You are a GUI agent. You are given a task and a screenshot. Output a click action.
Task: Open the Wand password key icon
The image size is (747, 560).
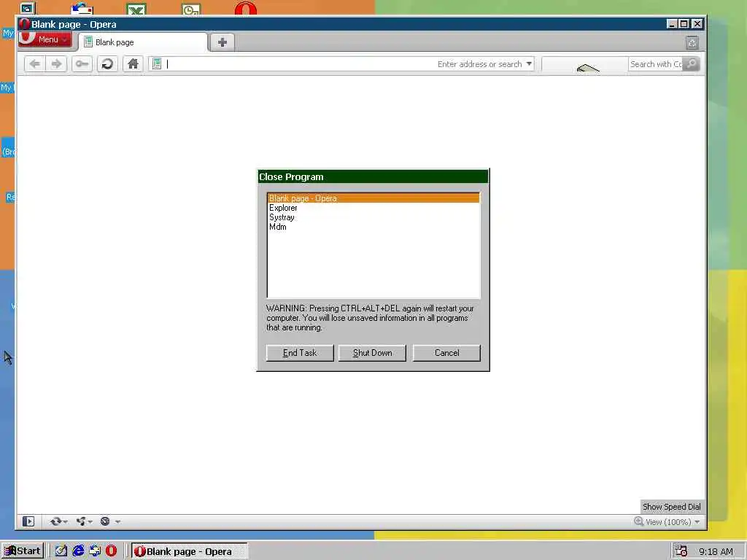[82, 64]
